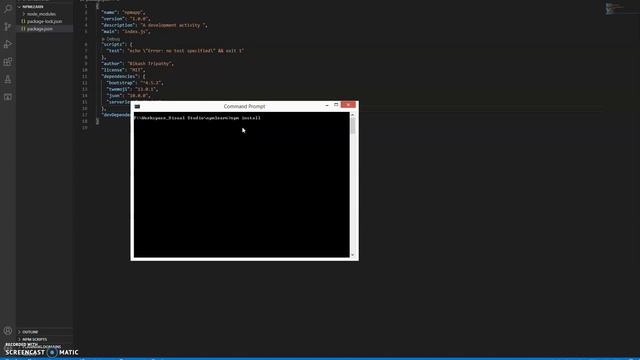Image resolution: width=640 pixels, height=360 pixels.
Task: Click the "description" line in the editor
Action: pyautogui.click(x=154, y=25)
